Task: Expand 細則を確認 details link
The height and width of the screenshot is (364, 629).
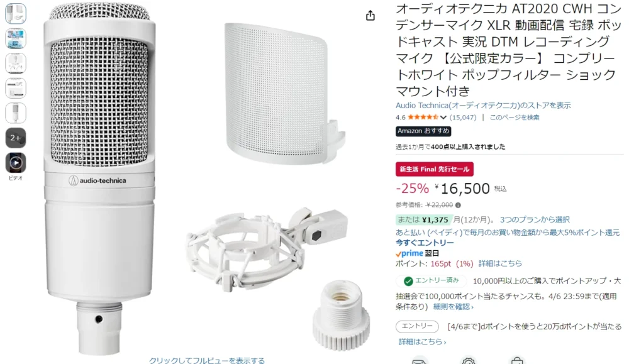Action: click(454, 307)
